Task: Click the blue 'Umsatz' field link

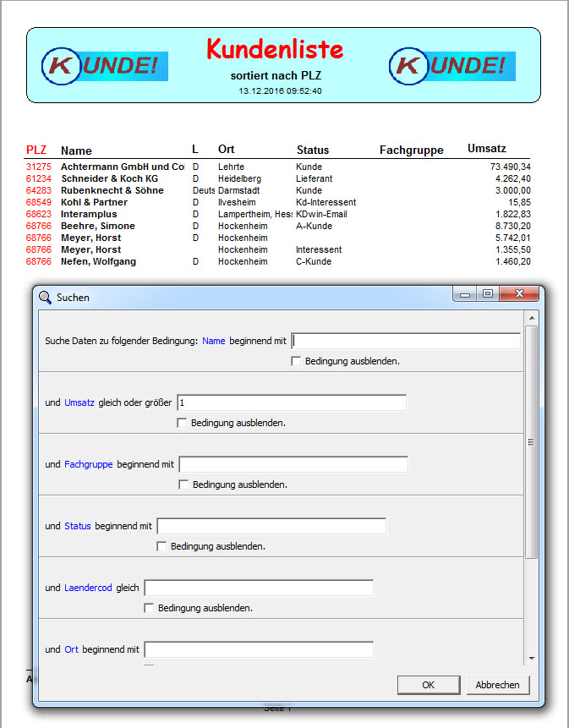Action: pyautogui.click(x=79, y=402)
